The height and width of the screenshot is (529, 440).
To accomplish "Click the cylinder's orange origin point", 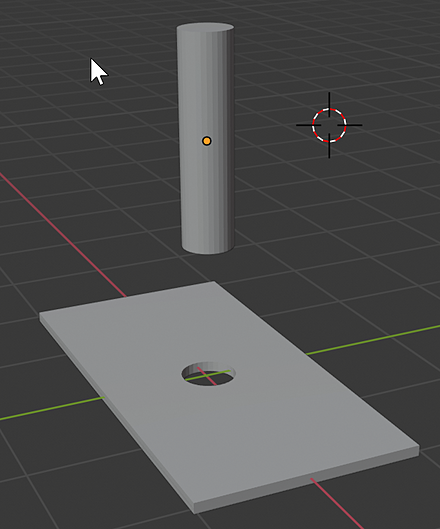I will pyautogui.click(x=207, y=141).
